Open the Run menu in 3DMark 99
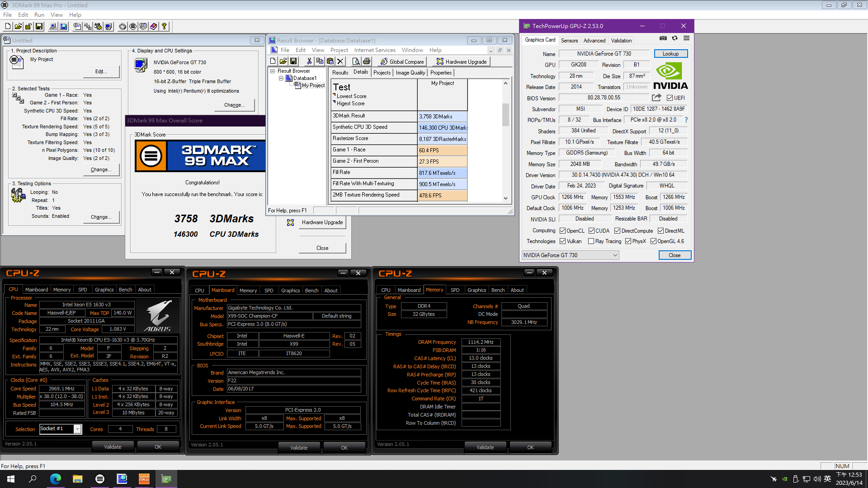868x488 pixels. (x=39, y=15)
